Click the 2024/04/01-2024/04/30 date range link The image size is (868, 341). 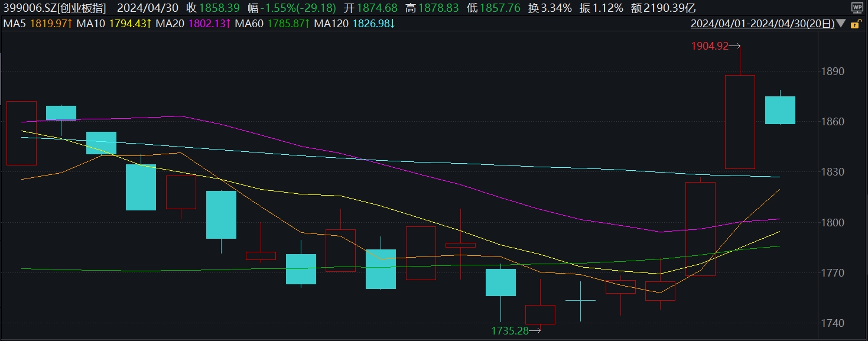[x=762, y=24]
